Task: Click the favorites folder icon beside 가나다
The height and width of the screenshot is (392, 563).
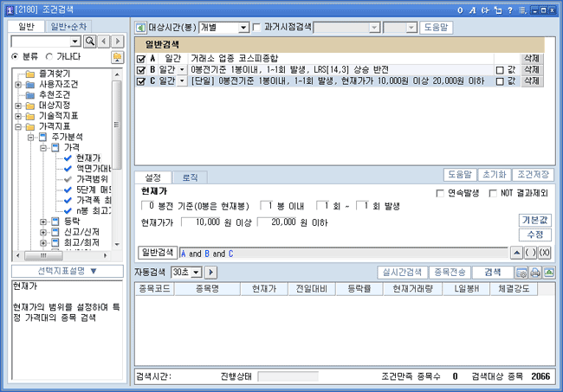Action: (x=116, y=57)
